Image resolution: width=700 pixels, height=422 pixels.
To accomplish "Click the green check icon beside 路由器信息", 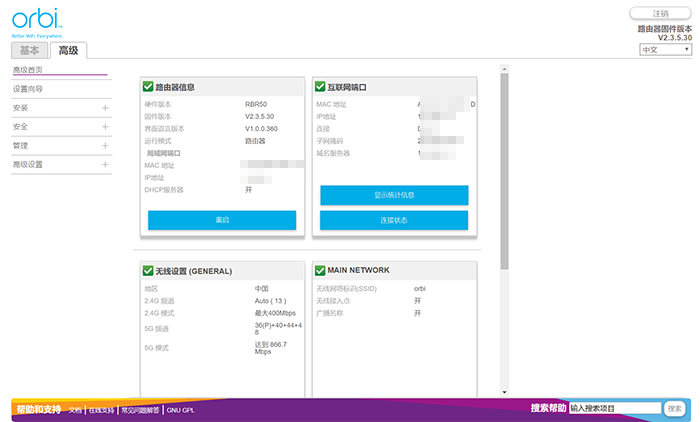I will click(x=148, y=87).
